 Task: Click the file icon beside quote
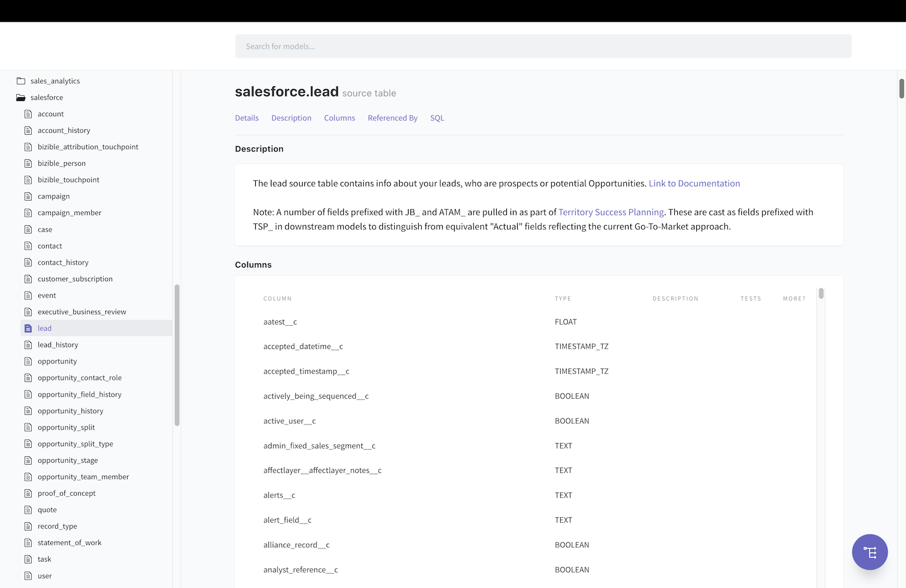28,510
